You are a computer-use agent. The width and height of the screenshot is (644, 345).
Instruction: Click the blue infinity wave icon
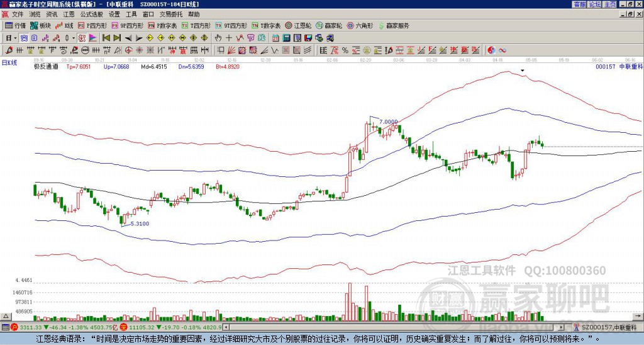coord(502,50)
